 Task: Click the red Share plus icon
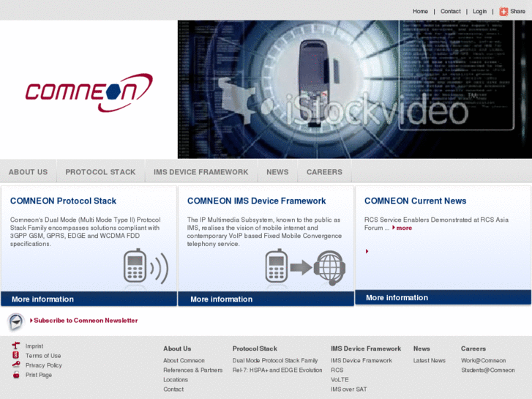pos(503,12)
